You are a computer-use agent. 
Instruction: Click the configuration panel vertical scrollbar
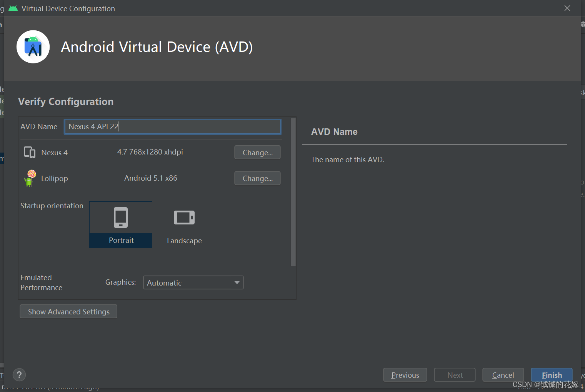point(293,192)
